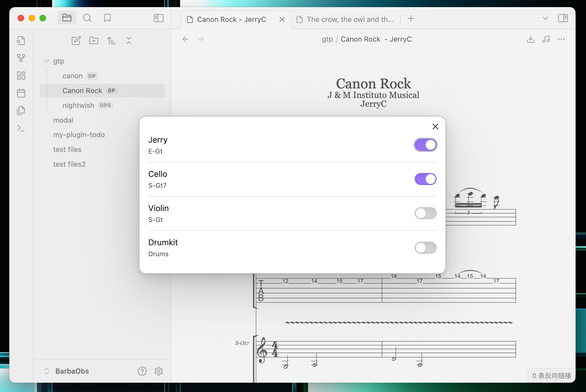
Task: Disable the Cello track toggle
Action: (x=425, y=179)
